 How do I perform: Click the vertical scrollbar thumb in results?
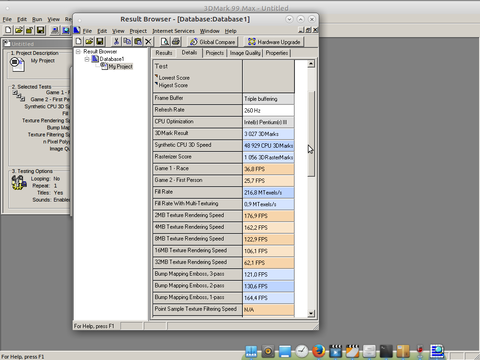click(x=311, y=133)
